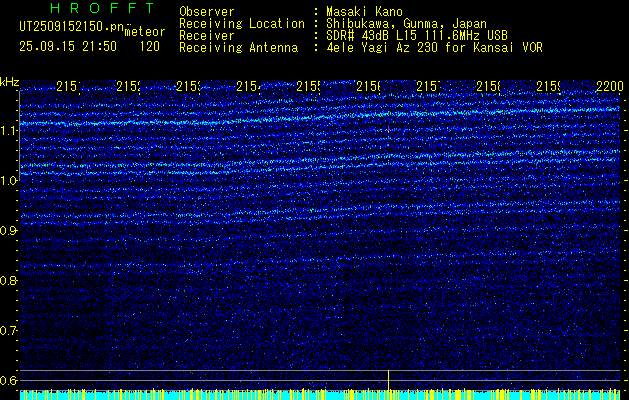This screenshot has width=629, height=400.
Task: Click the observer name Masaki Kano
Action: pyautogui.click(x=364, y=11)
